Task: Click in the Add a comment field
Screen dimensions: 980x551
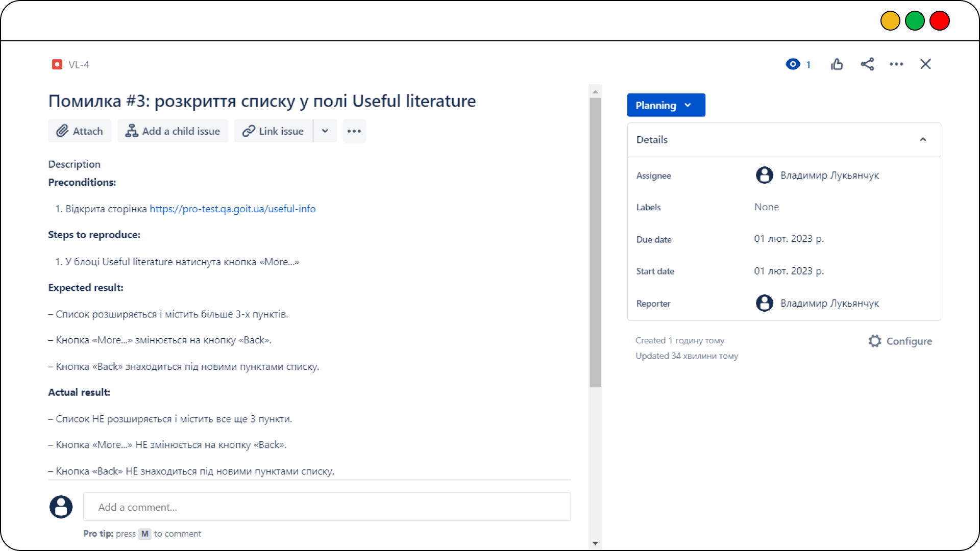Action: 327,507
